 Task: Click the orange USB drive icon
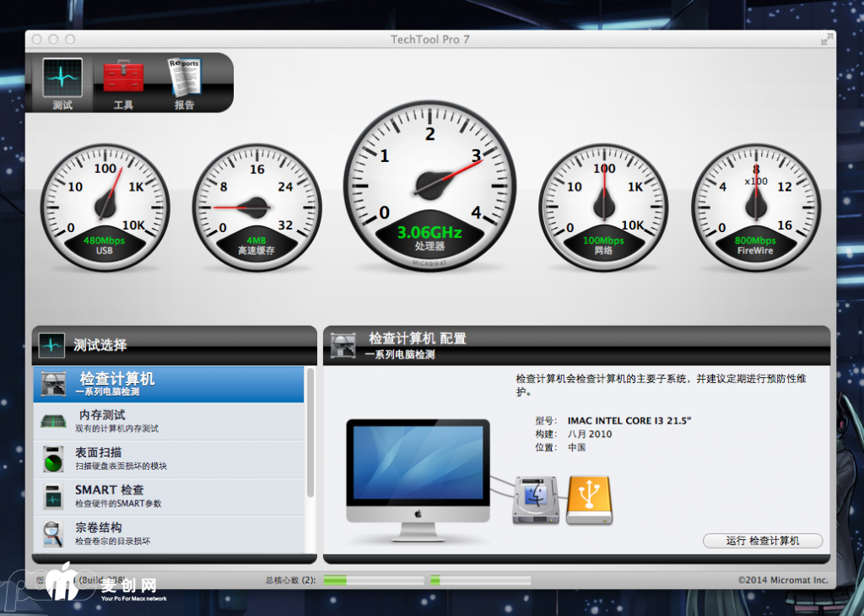click(591, 500)
